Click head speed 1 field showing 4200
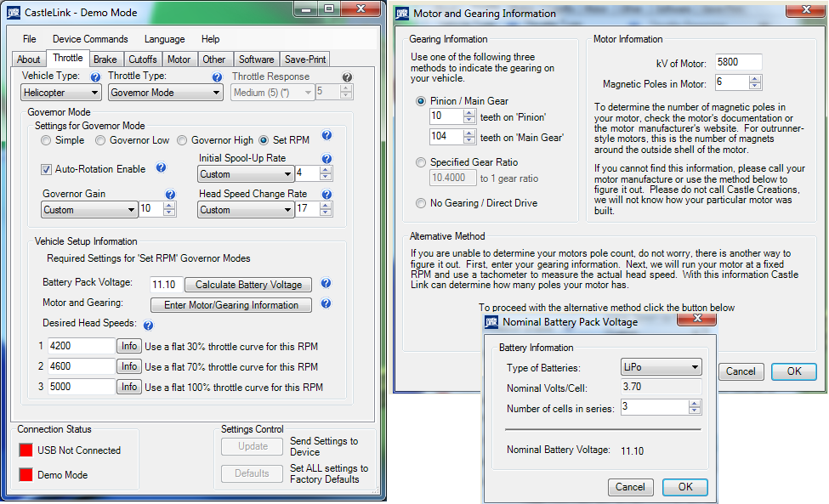This screenshot has width=829, height=504. click(82, 346)
